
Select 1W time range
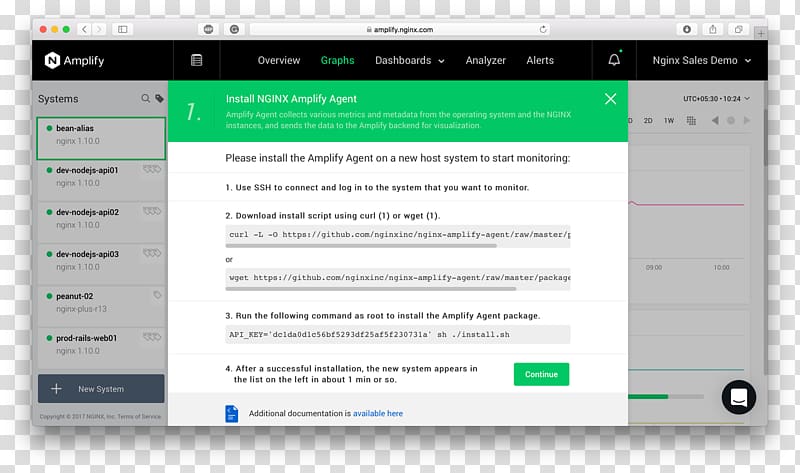click(x=669, y=121)
